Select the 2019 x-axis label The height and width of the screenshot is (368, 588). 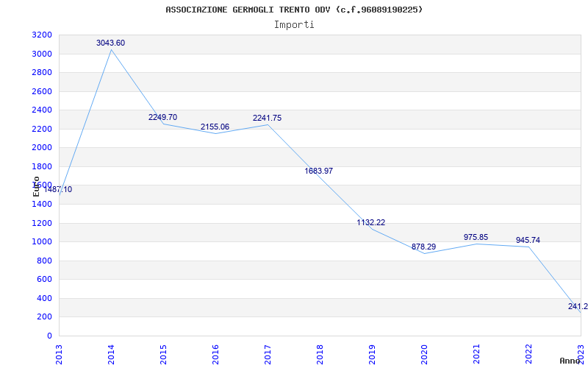pos(372,355)
